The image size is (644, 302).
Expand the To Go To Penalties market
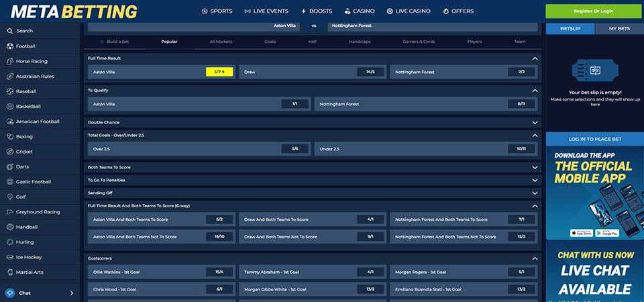click(x=535, y=181)
